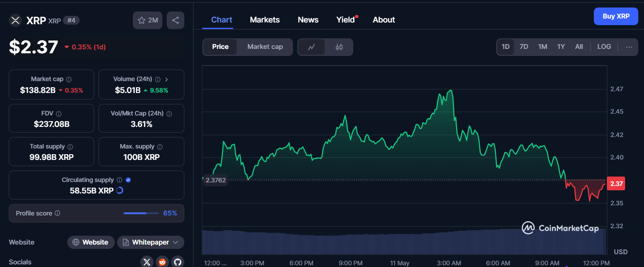
Task: Click the 99.98B XRP total supply
Action: coord(51,157)
